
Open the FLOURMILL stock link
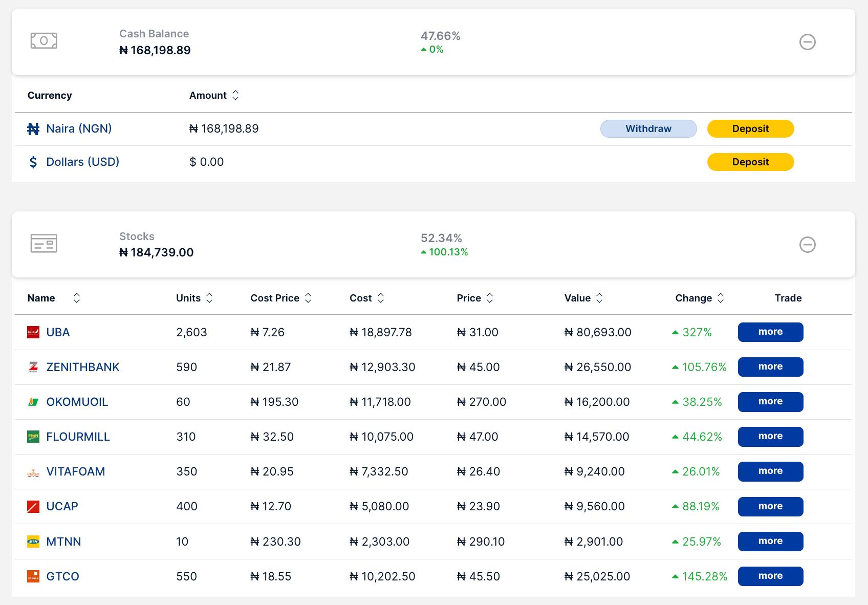[78, 437]
